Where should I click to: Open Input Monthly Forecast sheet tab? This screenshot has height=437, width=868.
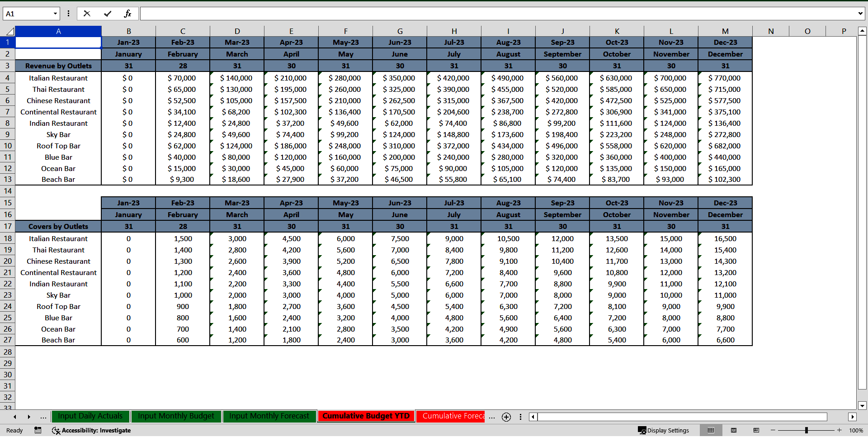tap(269, 416)
